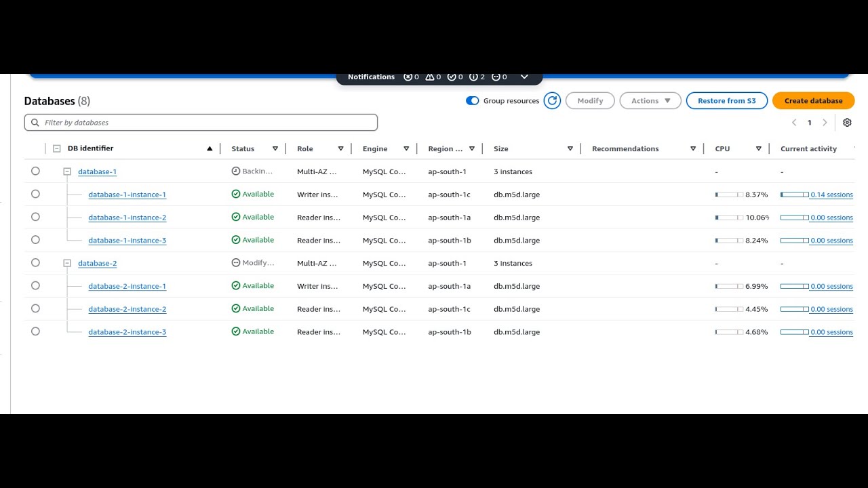Open table preferences gear icon

pyautogui.click(x=847, y=123)
